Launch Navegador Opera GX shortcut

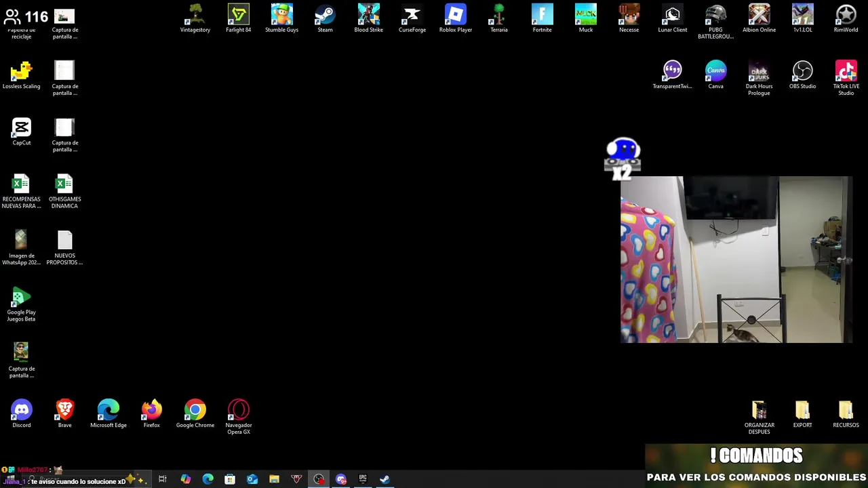coord(239,417)
